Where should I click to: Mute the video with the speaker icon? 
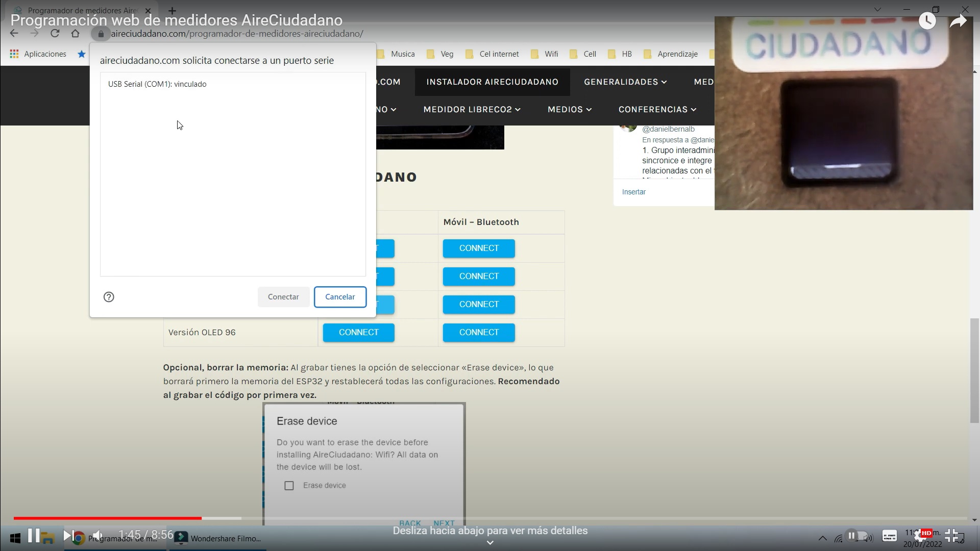(x=98, y=535)
